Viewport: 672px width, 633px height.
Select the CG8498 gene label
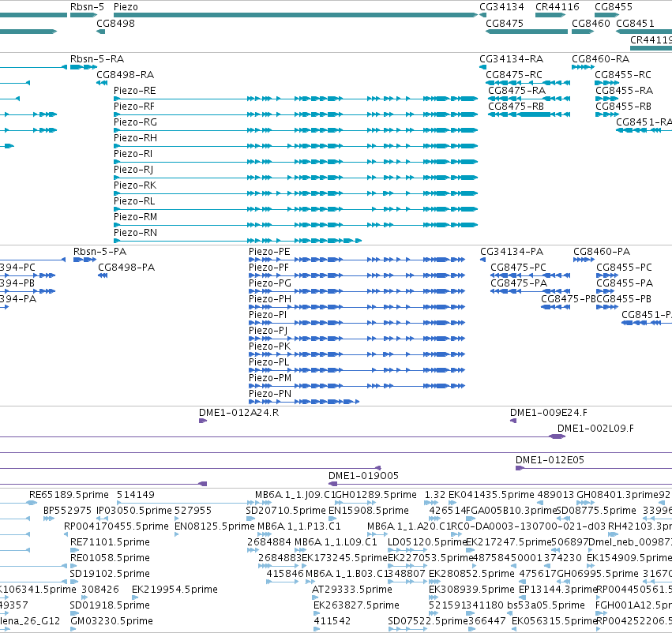click(x=116, y=23)
